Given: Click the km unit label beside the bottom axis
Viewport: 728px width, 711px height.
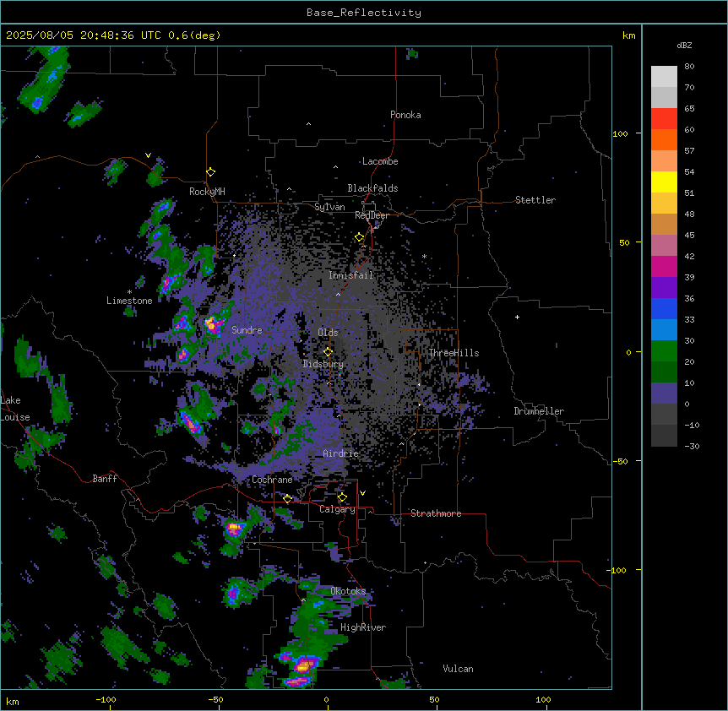Looking at the screenshot, I should (x=13, y=701).
